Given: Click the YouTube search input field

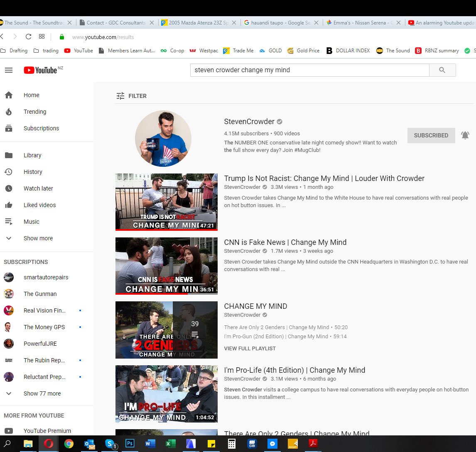Looking at the screenshot, I should (309, 70).
